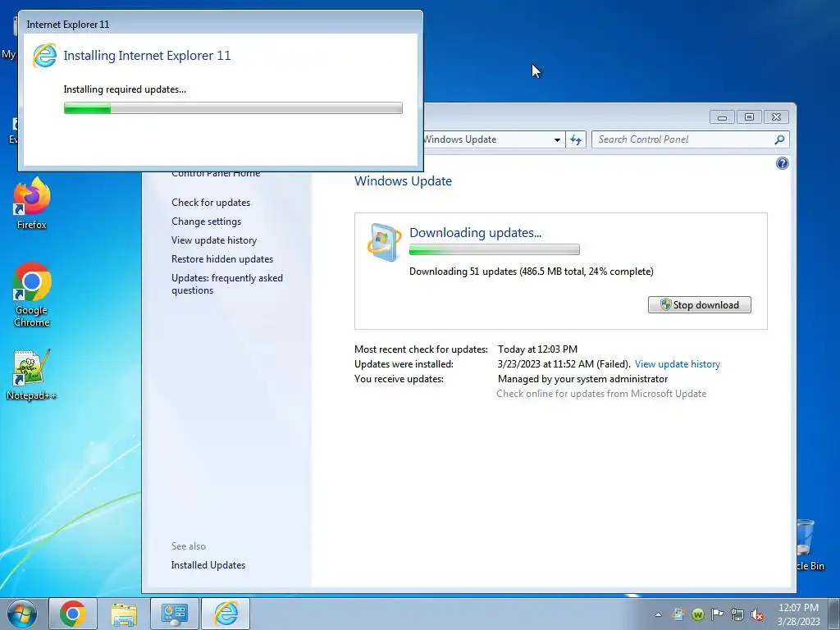Open the clock and date in the taskbar
840x630 pixels.
[798, 614]
